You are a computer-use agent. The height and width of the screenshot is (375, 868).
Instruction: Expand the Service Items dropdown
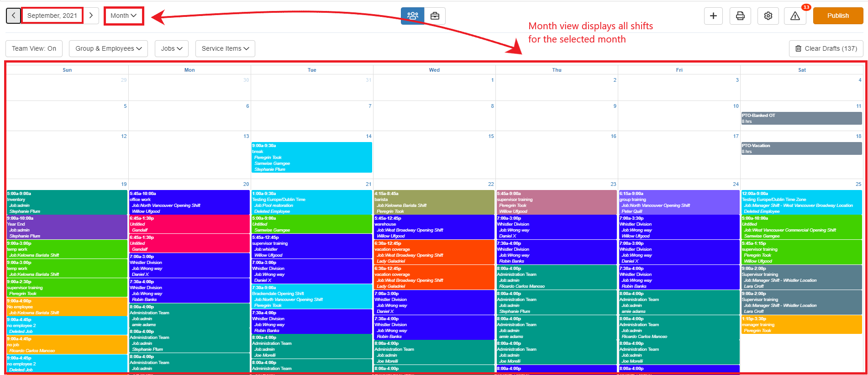pos(225,48)
